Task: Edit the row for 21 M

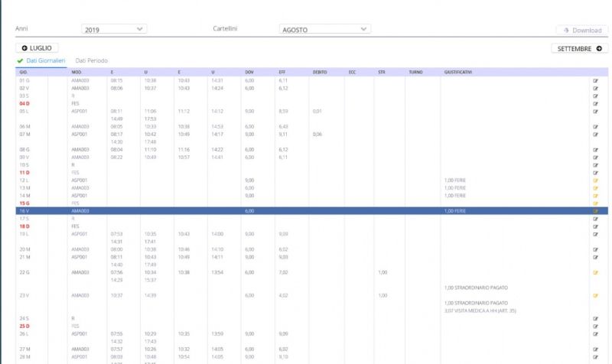Action: (x=595, y=258)
